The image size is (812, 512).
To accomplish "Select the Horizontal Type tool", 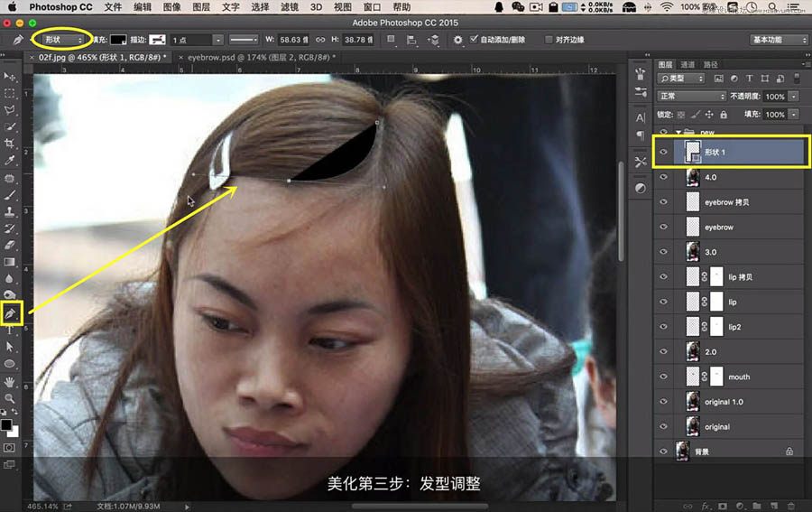I will pos(9,330).
